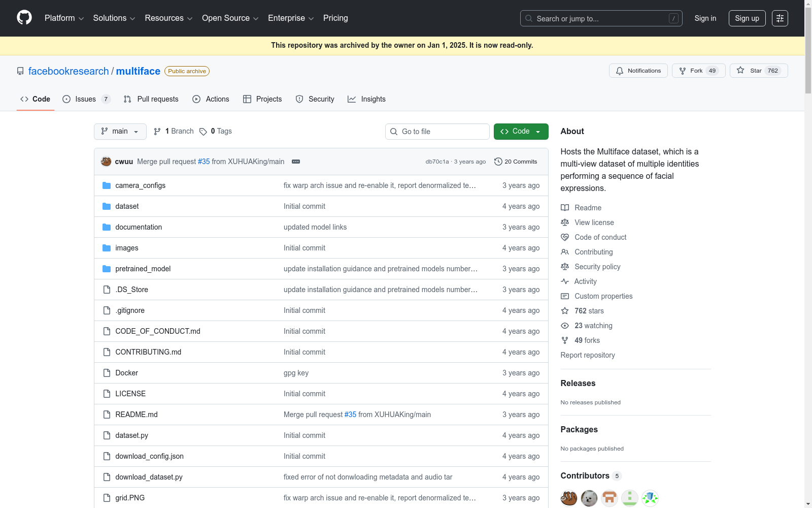This screenshot has width=812, height=508.
Task: Open the multiface repository name link
Action: pyautogui.click(x=138, y=71)
